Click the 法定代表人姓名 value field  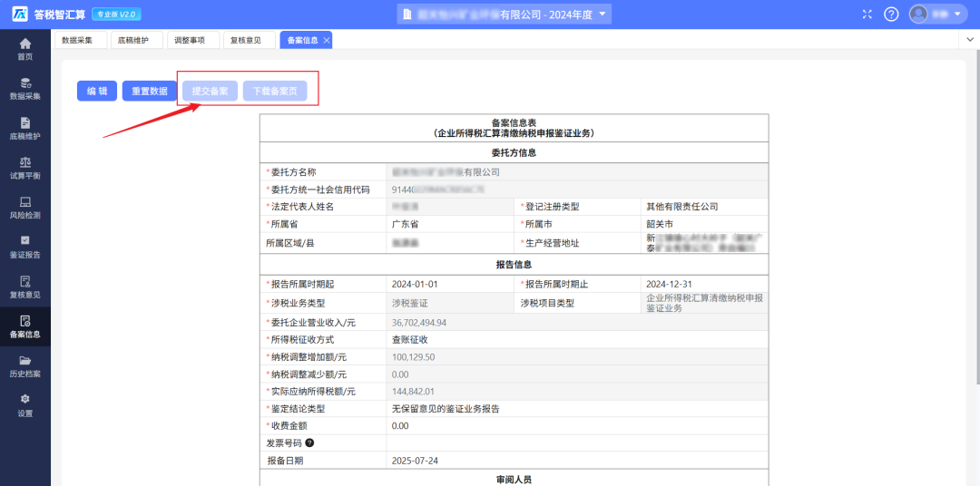click(451, 207)
